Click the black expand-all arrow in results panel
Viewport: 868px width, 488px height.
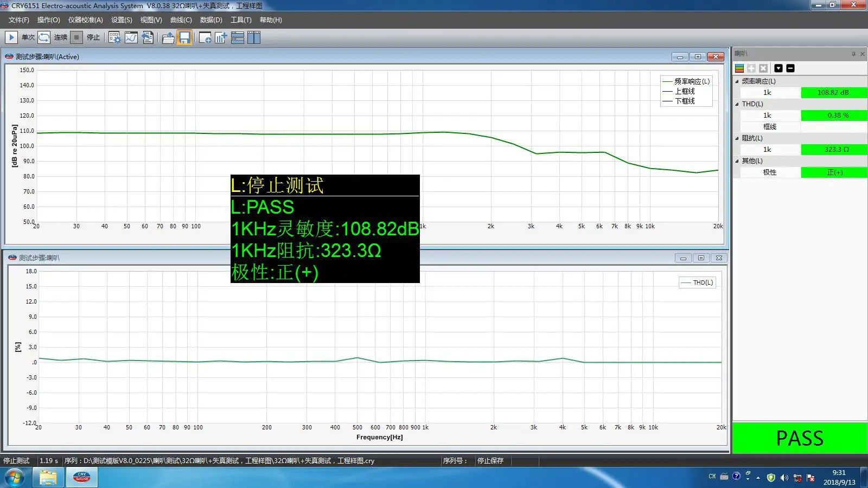click(778, 68)
